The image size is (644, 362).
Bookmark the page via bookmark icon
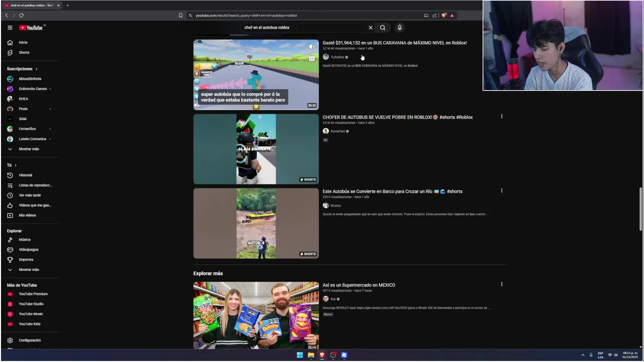click(x=181, y=16)
